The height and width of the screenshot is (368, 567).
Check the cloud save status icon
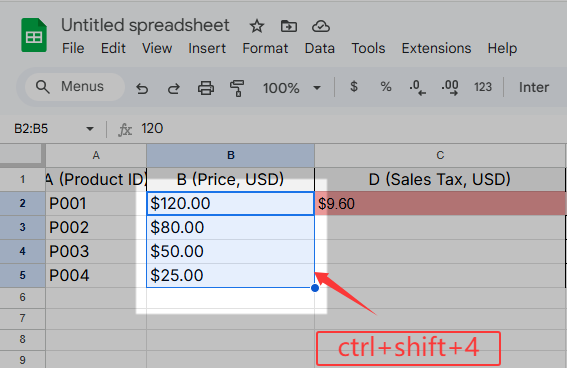(x=321, y=26)
